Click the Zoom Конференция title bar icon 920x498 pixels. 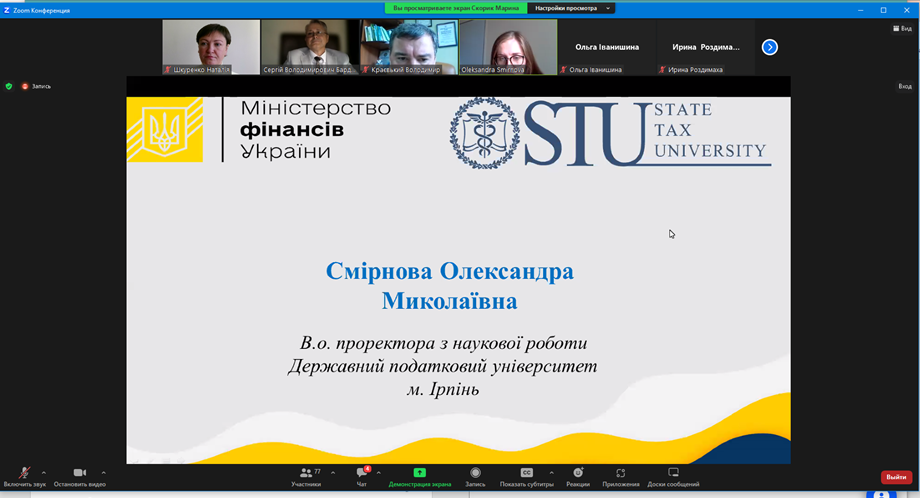[6, 10]
